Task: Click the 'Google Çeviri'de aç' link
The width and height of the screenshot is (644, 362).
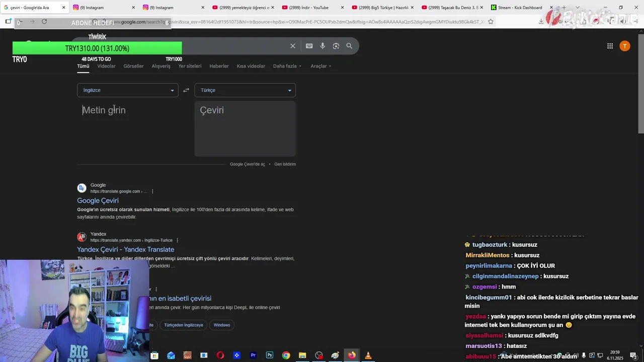Action: 247,164
